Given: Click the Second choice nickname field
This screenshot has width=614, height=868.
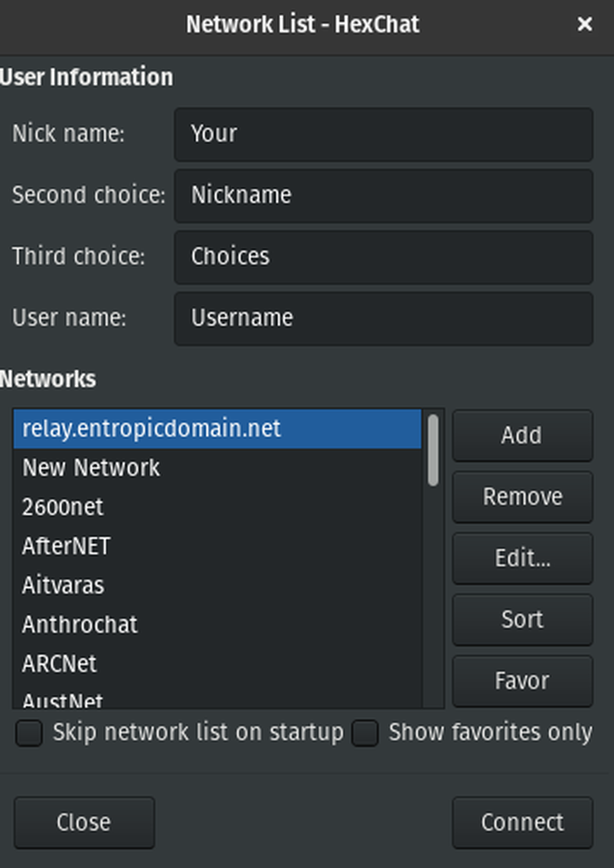Looking at the screenshot, I should click(384, 195).
